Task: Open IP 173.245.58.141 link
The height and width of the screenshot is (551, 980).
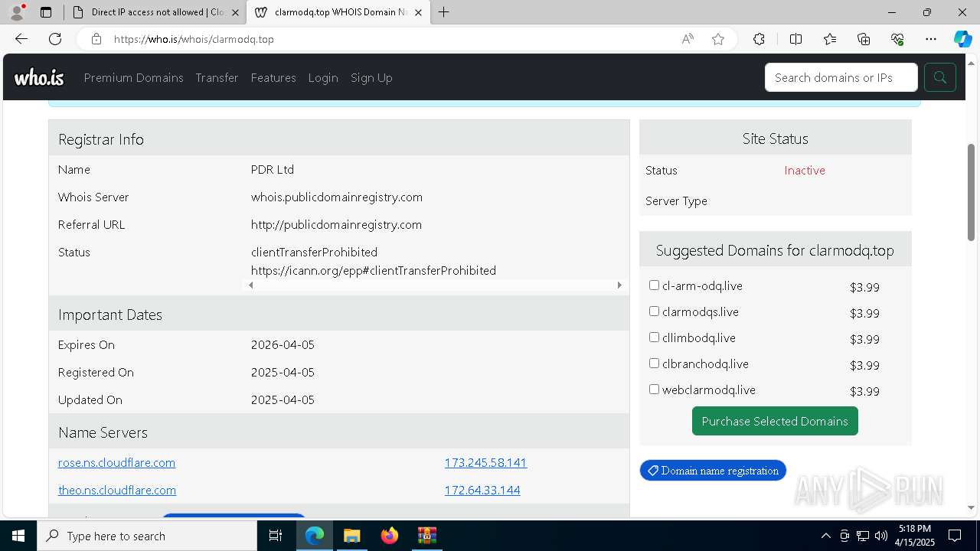Action: click(485, 462)
